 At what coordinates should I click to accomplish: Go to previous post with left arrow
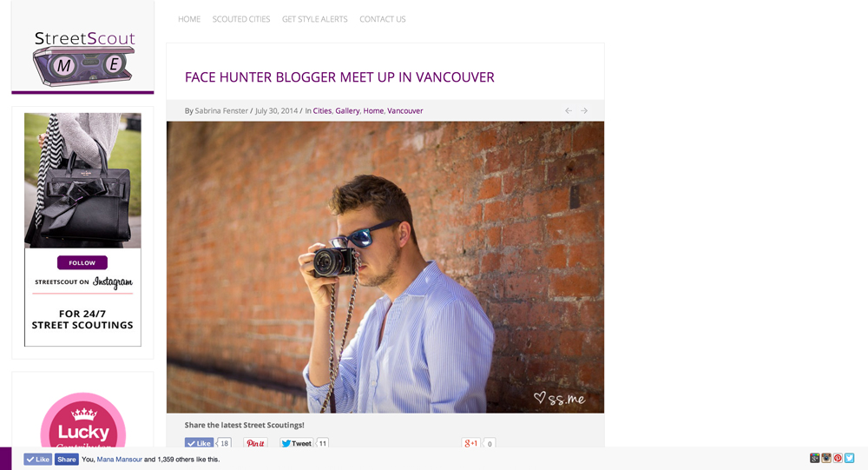(x=569, y=111)
